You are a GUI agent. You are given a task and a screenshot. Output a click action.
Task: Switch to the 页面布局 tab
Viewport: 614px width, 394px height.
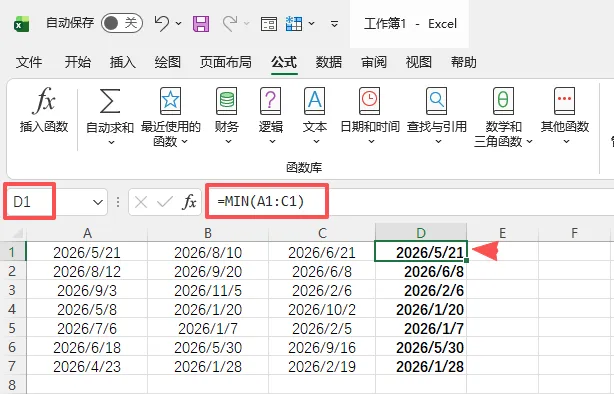pyautogui.click(x=226, y=62)
